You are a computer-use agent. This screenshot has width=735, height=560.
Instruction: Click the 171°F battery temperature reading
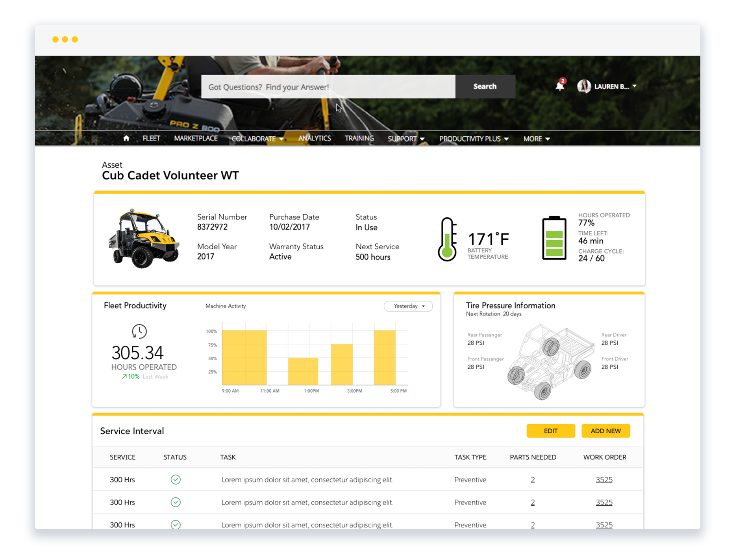tap(488, 239)
